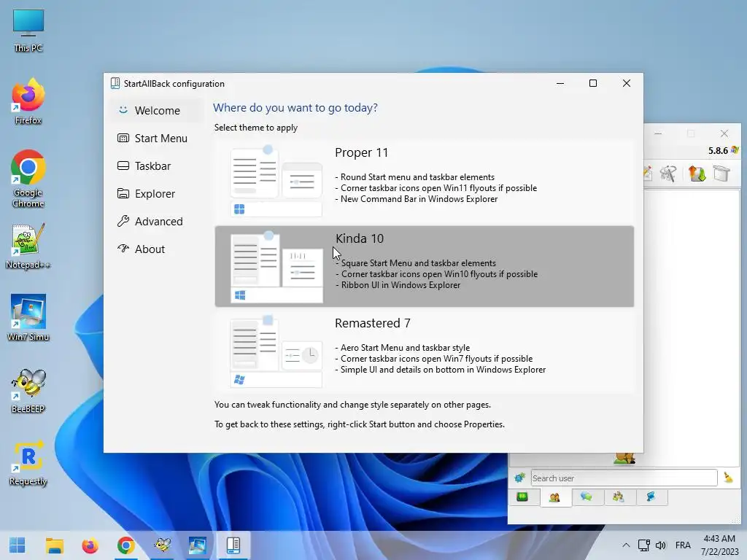Switch to the groups tab in BeeBEEP

click(619, 497)
